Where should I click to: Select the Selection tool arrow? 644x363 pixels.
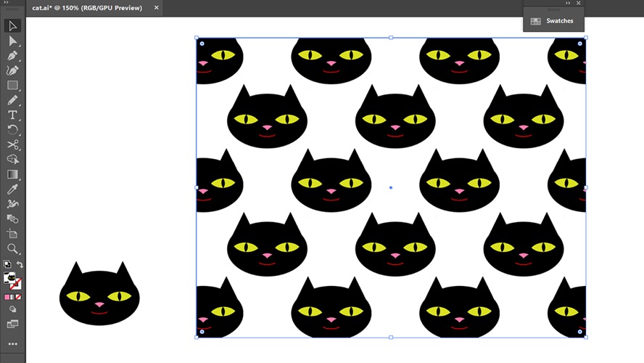coord(13,26)
